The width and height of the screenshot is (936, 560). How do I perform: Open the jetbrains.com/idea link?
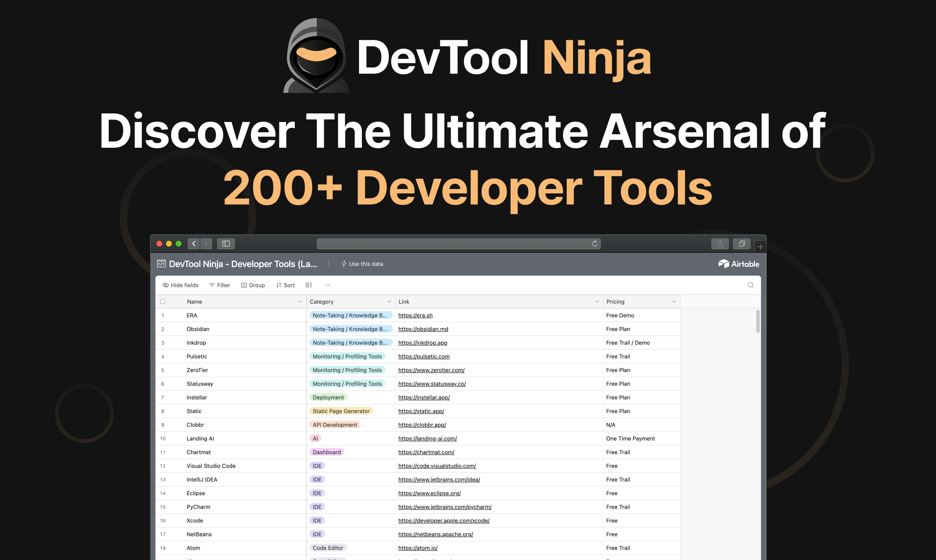439,479
